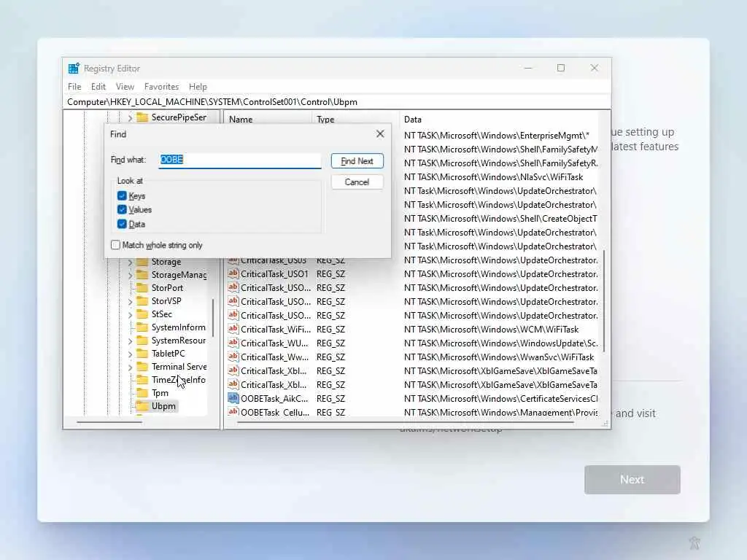Click the registry path address bar
Viewport: 747px width, 560px height.
(336, 102)
